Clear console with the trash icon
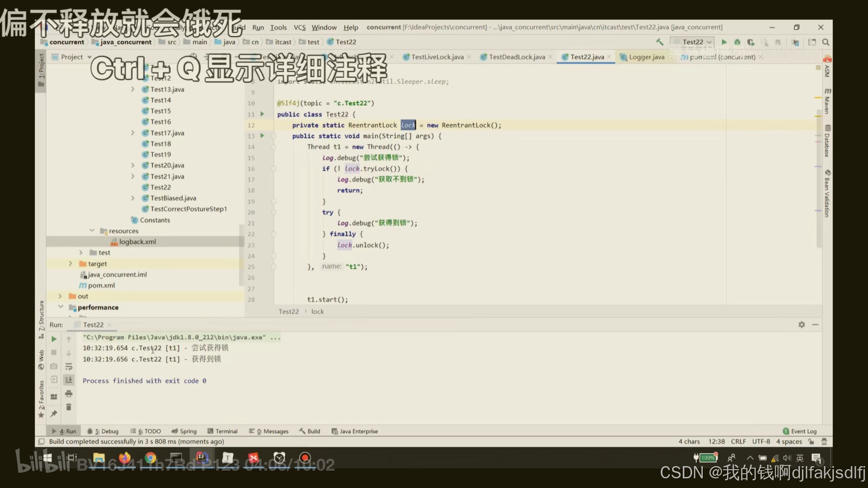 [69, 407]
